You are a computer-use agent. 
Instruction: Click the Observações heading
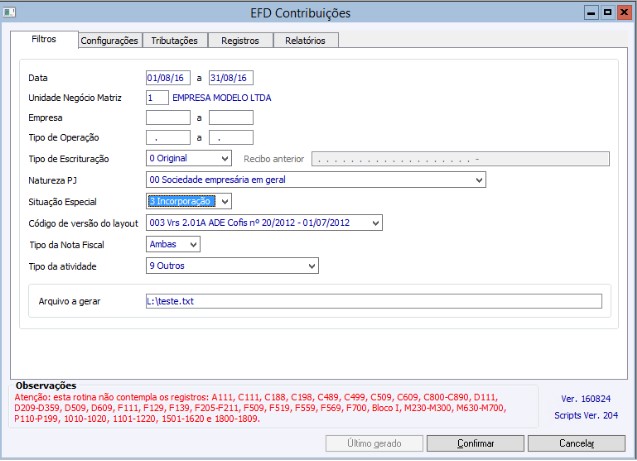tap(46, 385)
